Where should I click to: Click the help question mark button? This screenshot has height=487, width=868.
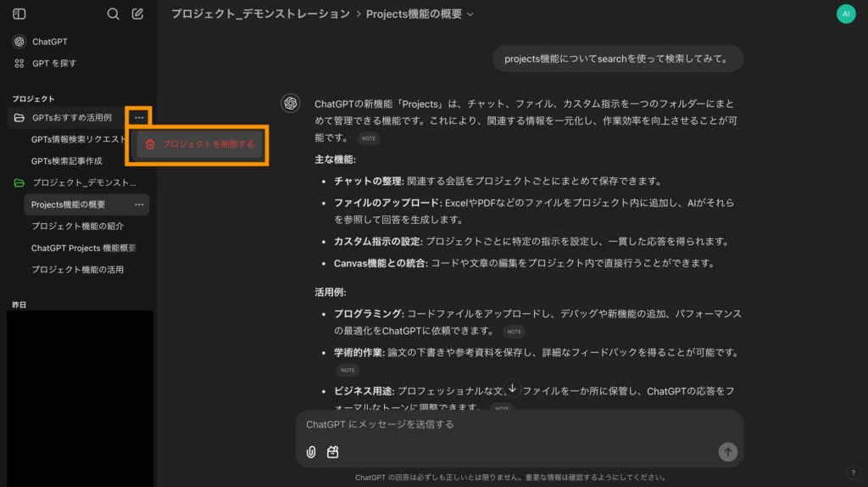point(853,473)
